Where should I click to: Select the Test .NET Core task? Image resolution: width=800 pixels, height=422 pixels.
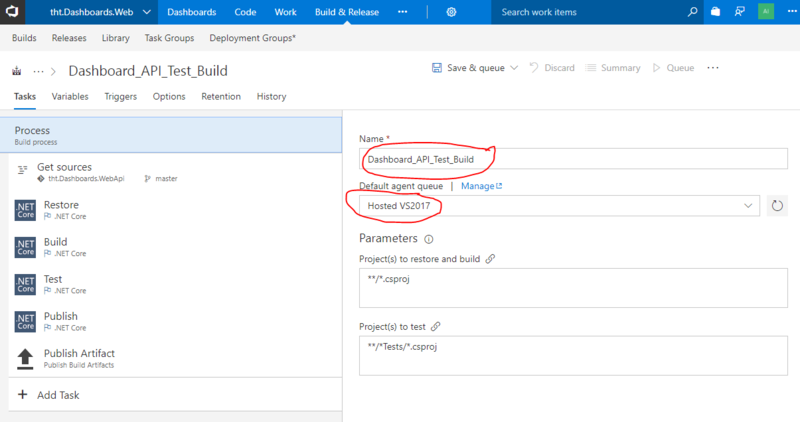(175, 284)
